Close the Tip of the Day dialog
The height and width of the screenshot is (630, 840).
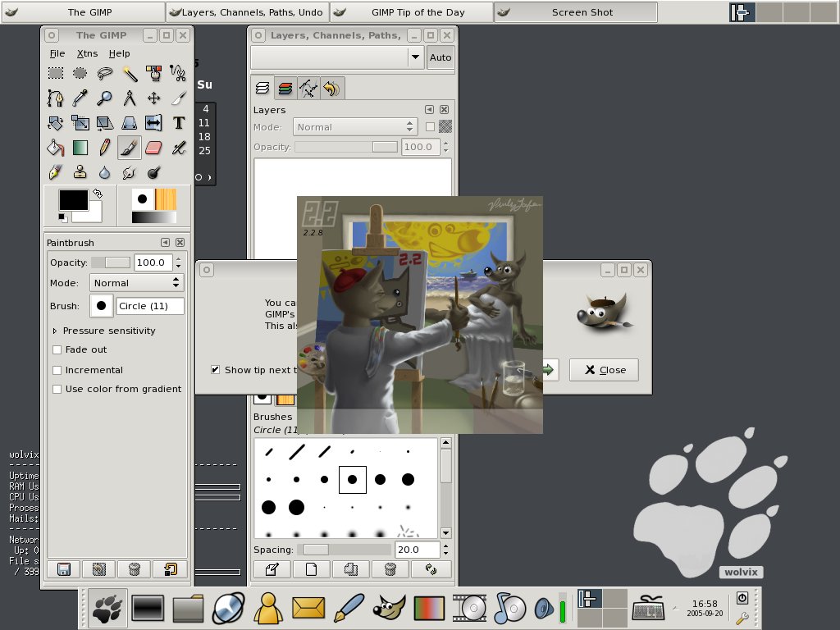[605, 370]
